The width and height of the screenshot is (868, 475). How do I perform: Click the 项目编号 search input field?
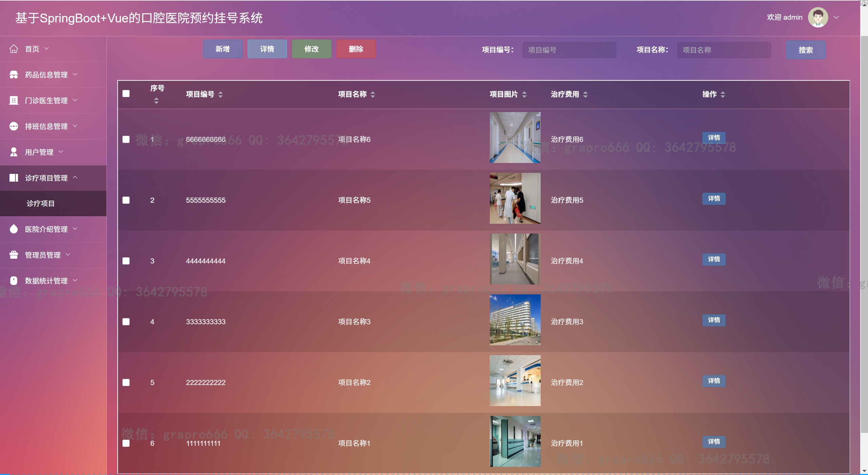click(x=569, y=50)
